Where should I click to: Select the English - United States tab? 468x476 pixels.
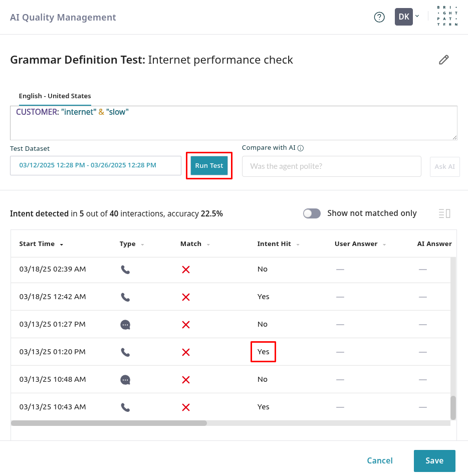click(x=55, y=96)
